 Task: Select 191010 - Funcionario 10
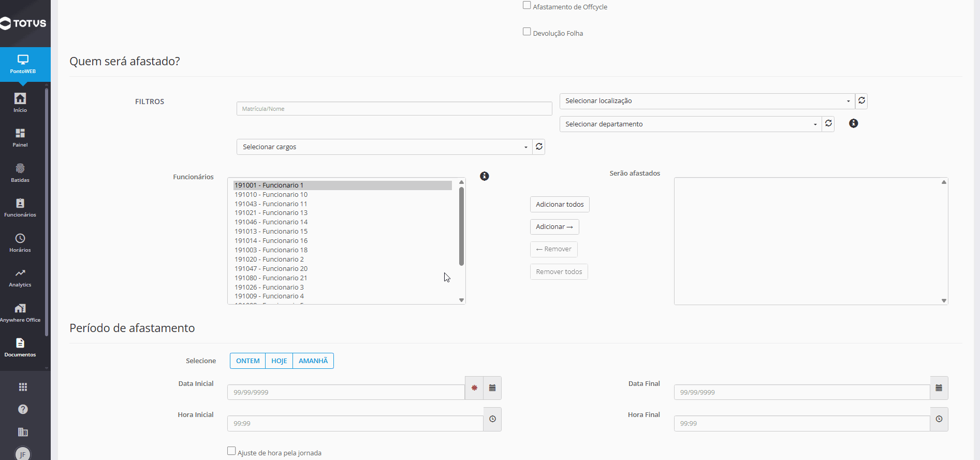343,195
